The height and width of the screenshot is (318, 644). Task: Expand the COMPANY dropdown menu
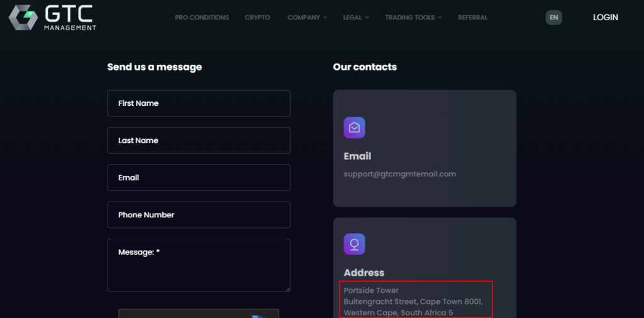[307, 18]
